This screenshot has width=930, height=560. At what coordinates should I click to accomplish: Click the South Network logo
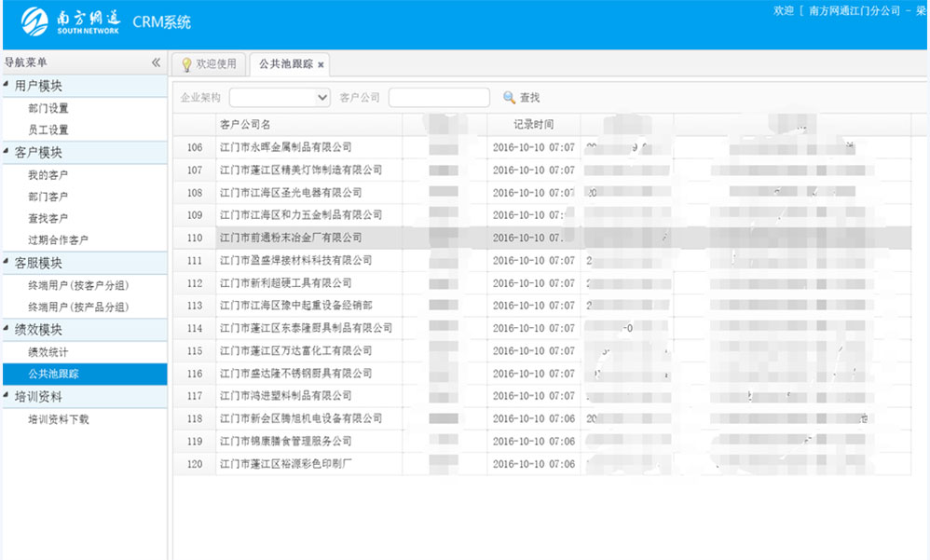pos(70,20)
